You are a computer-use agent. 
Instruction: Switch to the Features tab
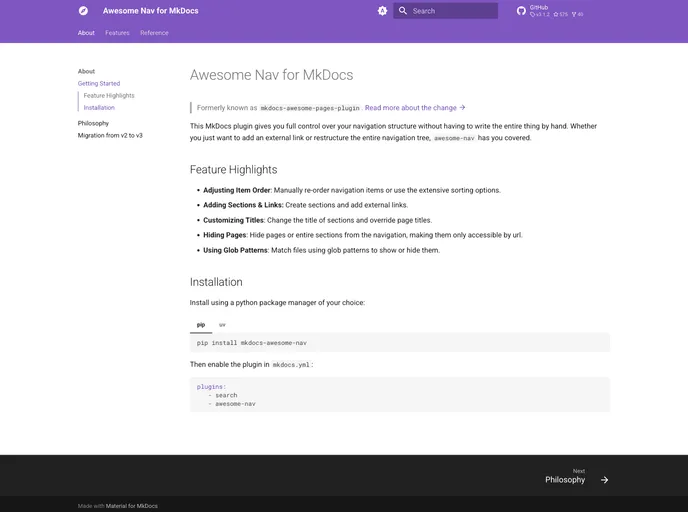click(x=117, y=32)
